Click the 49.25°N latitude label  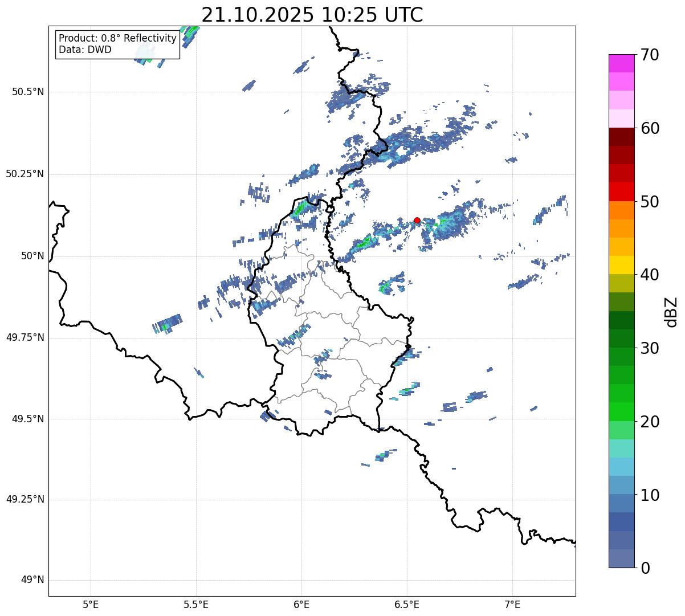tap(25, 500)
